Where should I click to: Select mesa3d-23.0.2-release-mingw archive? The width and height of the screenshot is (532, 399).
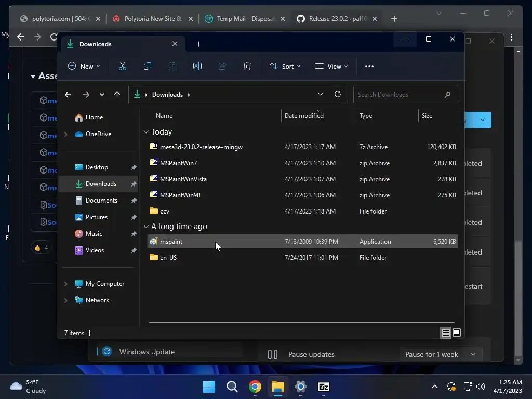click(303, 147)
